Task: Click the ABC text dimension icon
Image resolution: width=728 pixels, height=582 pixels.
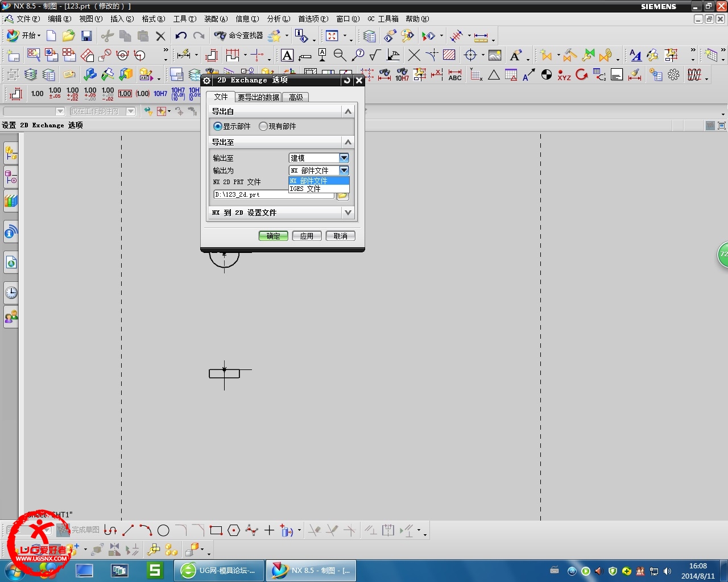Action: (455, 74)
